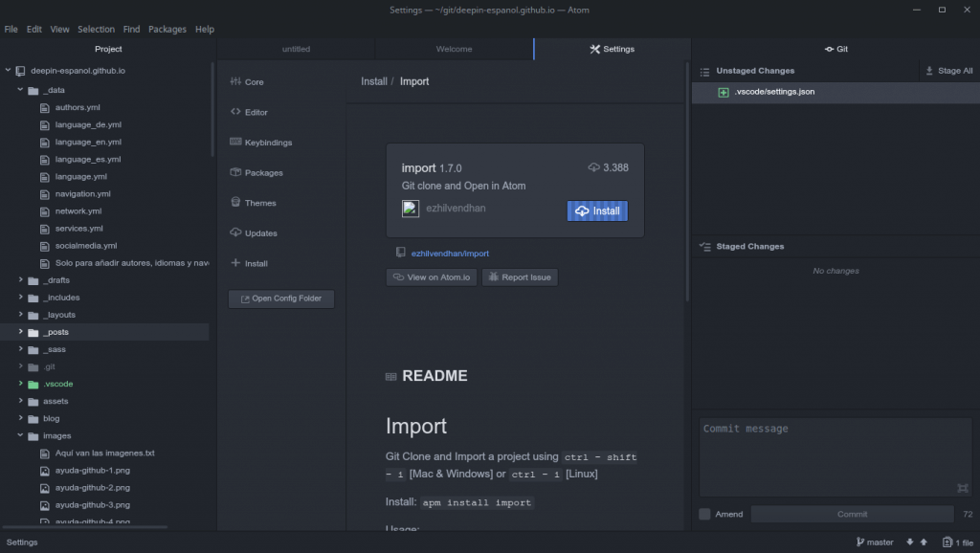The width and height of the screenshot is (980, 553).
Task: Click the changed files icon in status bar
Action: click(947, 542)
